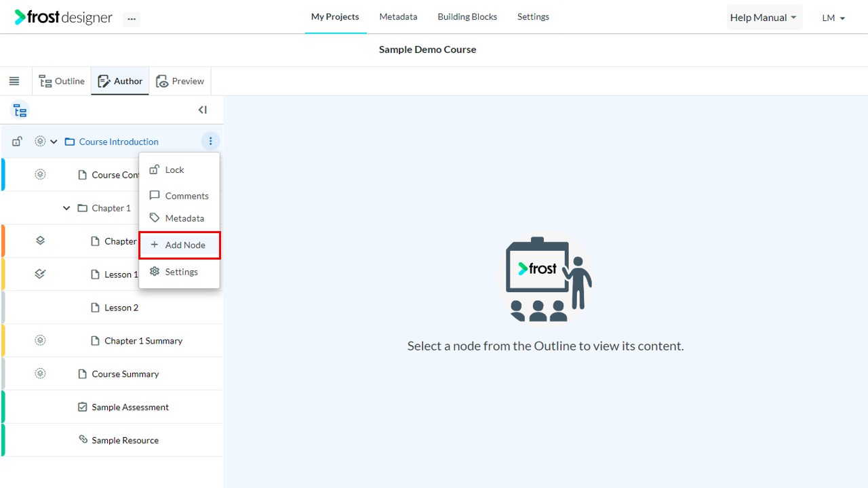Go to the My Projects tab

335,17
